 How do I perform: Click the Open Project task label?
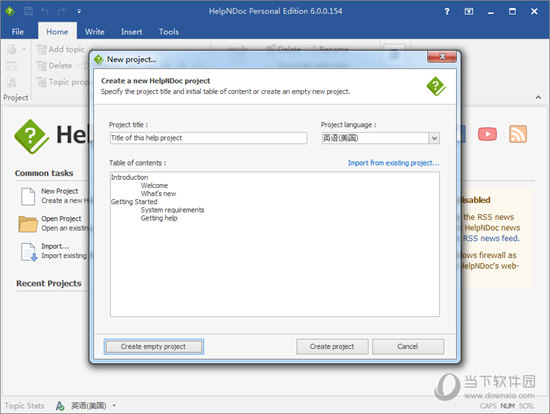[61, 219]
